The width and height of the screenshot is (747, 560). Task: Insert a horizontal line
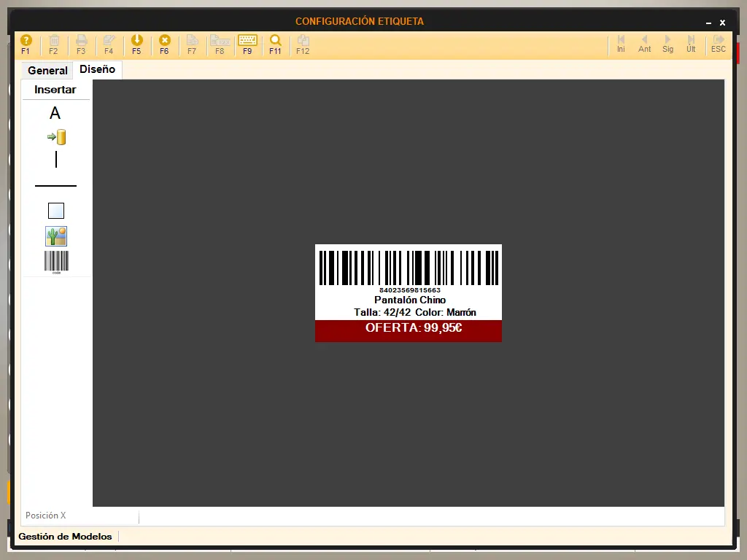click(x=55, y=186)
